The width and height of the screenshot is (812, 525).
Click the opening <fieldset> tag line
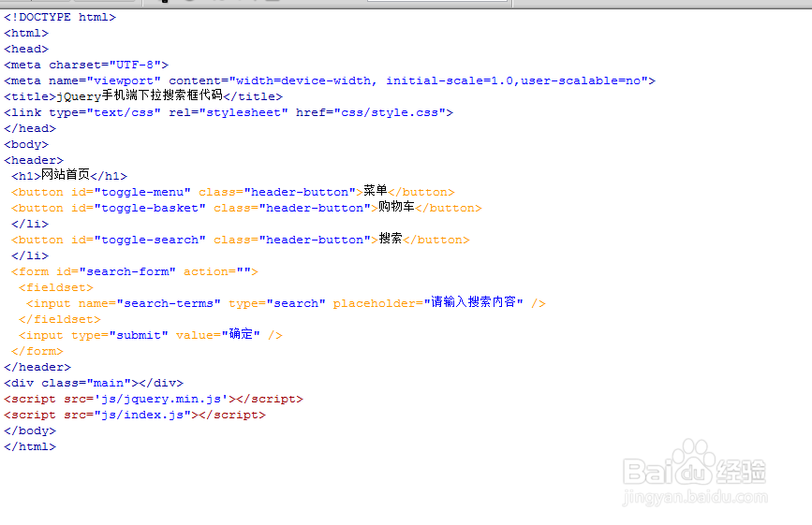pyautogui.click(x=56, y=288)
